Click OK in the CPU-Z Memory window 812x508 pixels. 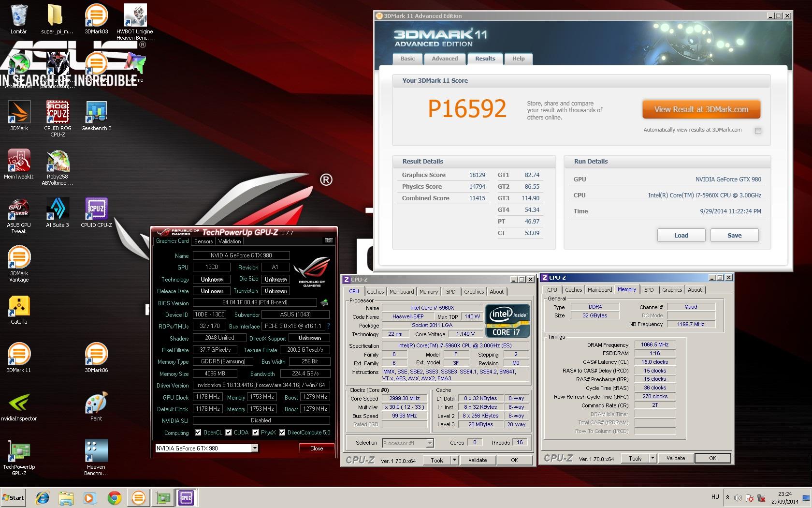[x=712, y=458]
